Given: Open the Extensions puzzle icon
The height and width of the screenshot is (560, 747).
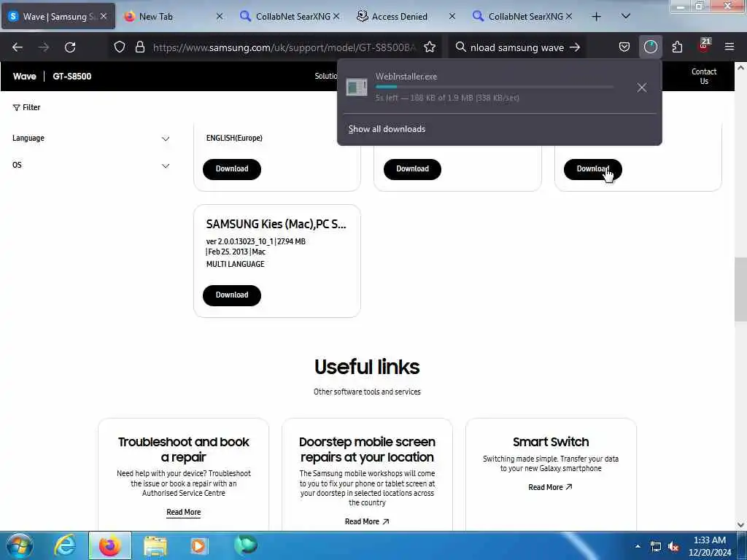Looking at the screenshot, I should click(677, 47).
